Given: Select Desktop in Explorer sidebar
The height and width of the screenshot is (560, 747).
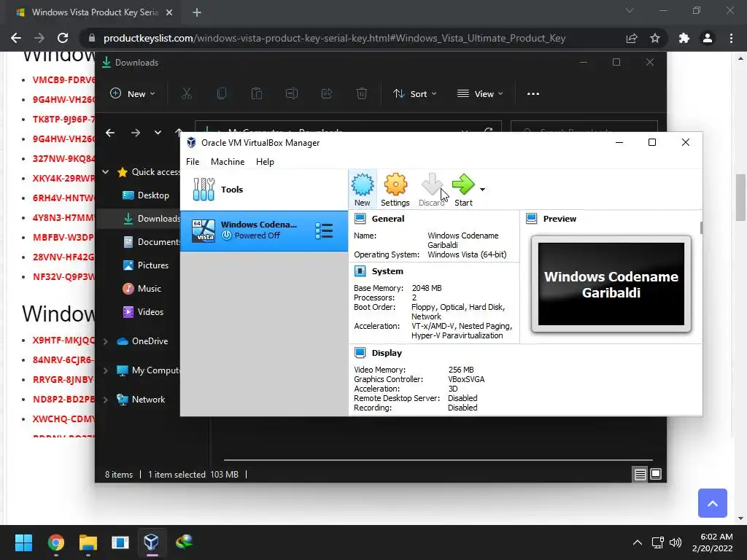Looking at the screenshot, I should (146, 195).
